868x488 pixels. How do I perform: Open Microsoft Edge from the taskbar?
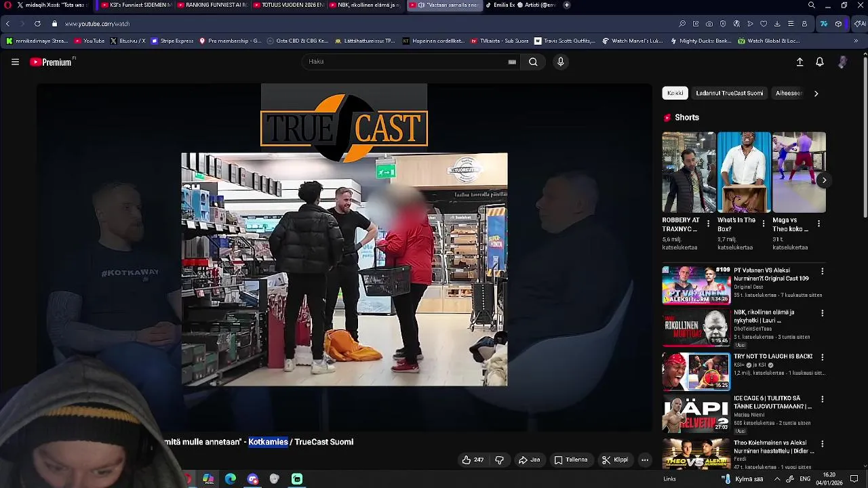[x=231, y=479]
